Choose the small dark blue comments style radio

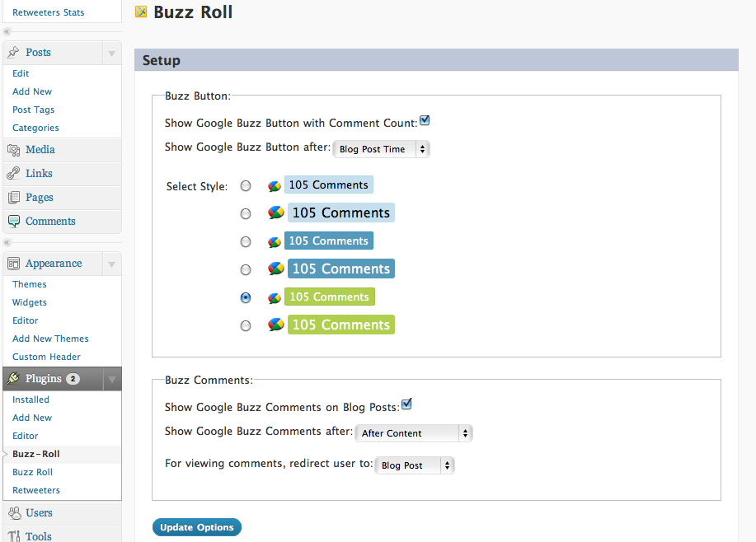(246, 241)
